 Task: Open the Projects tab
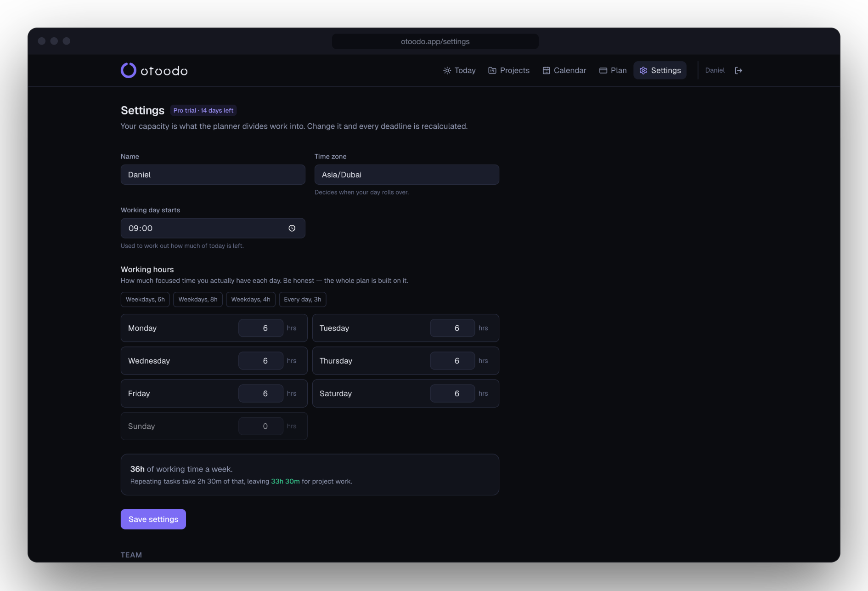[509, 70]
